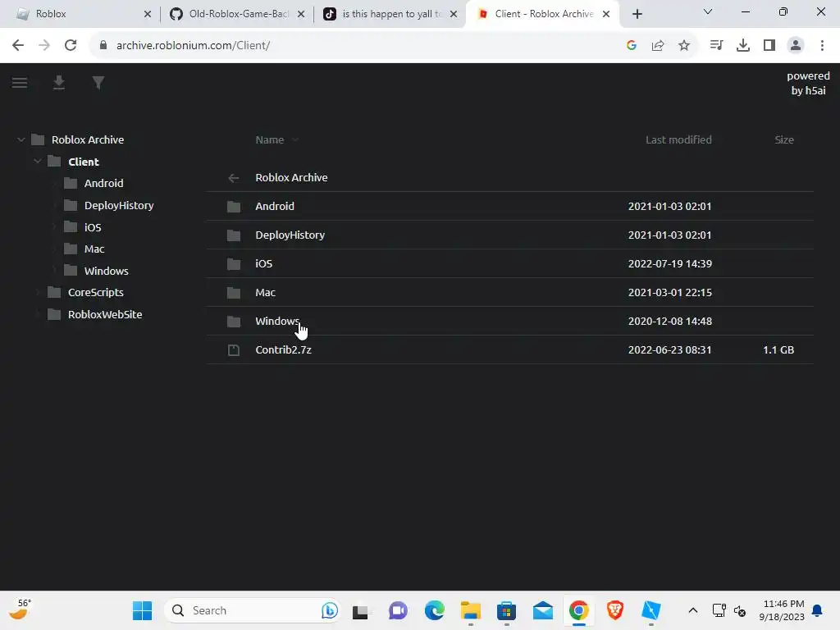Image resolution: width=840 pixels, height=630 pixels.
Task: Click the address bar URL
Action: coord(193,46)
